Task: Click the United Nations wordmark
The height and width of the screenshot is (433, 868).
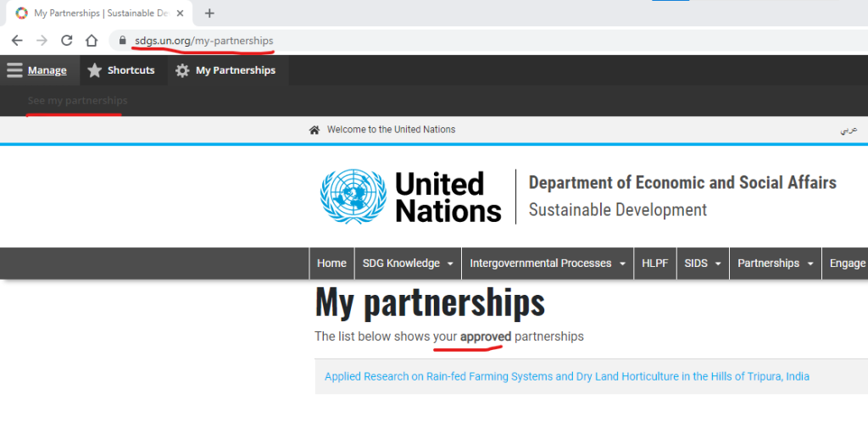Action: tap(448, 197)
